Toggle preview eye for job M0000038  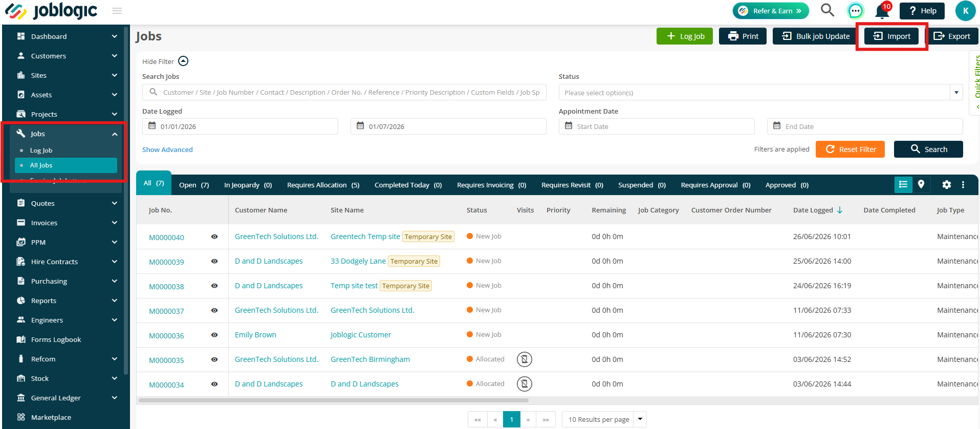pos(214,286)
